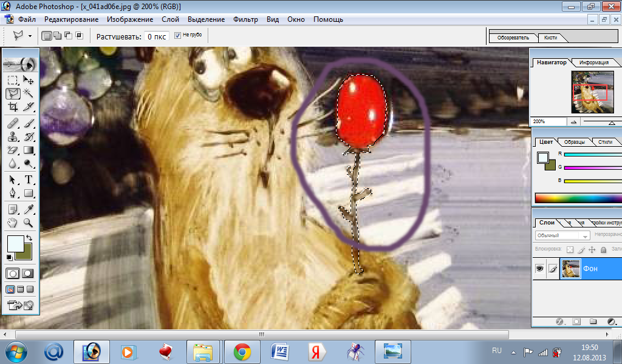622x364 pixels.
Task: Enable Standard screen mode
Action: 10,289
